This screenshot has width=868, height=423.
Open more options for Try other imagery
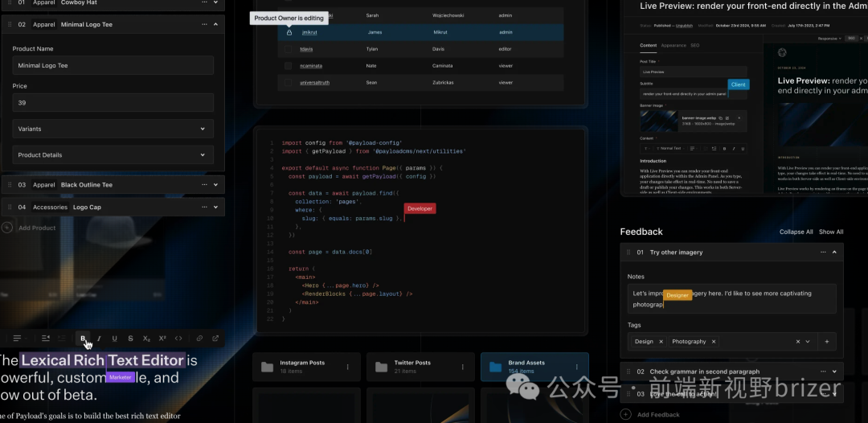point(823,252)
